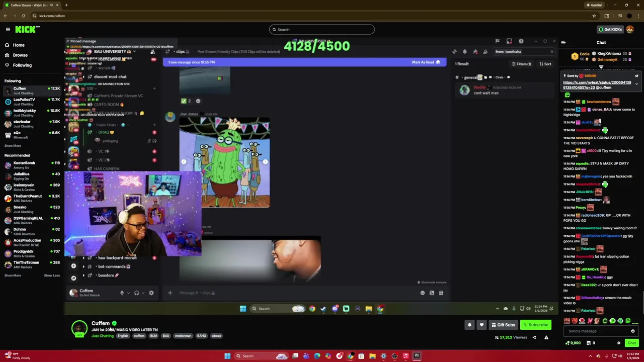Select hstikkytokky in the Following list
644x362 pixels.
[31, 113]
